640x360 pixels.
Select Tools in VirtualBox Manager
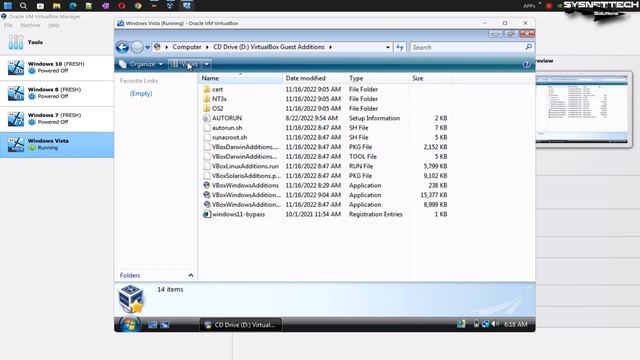57,42
